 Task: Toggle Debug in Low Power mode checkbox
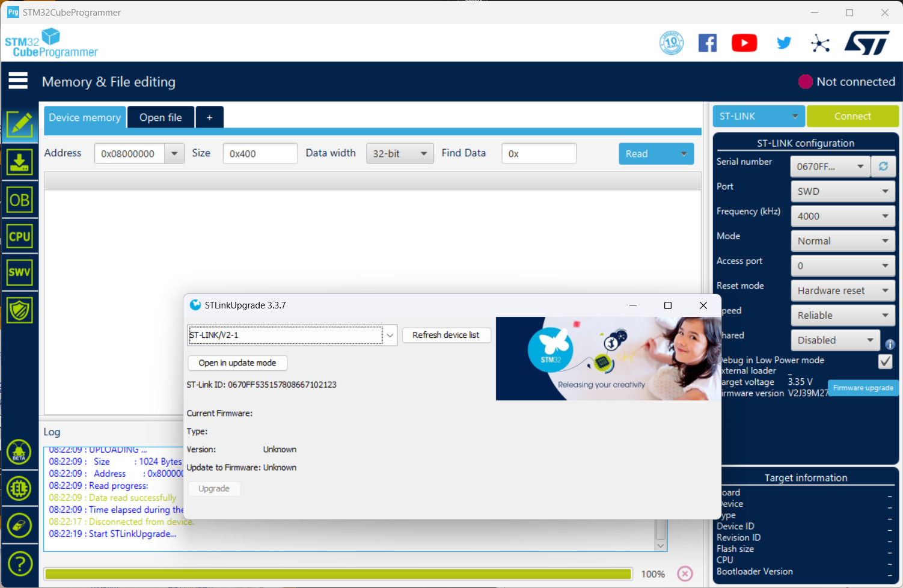(x=885, y=361)
